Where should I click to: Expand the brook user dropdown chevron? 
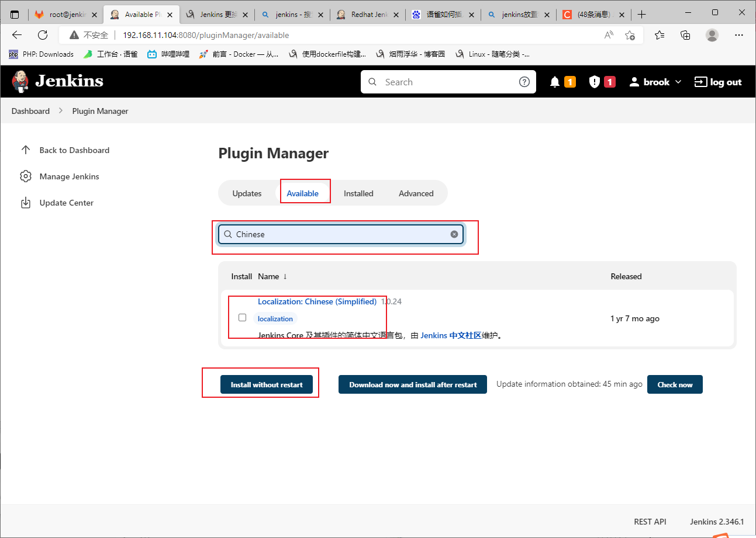tap(678, 82)
